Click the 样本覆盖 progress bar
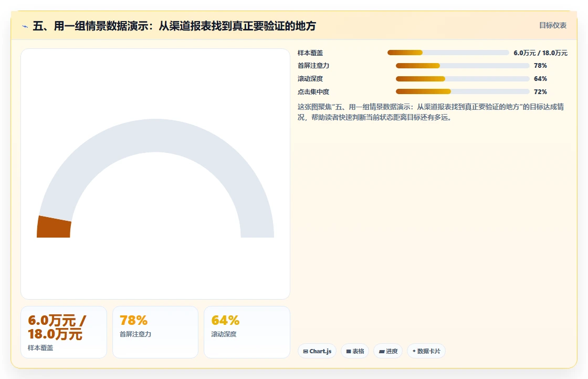 (448, 53)
